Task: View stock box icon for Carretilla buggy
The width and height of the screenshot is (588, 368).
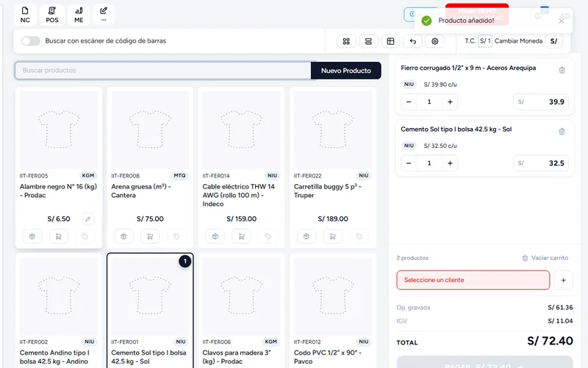Action: coord(306,236)
